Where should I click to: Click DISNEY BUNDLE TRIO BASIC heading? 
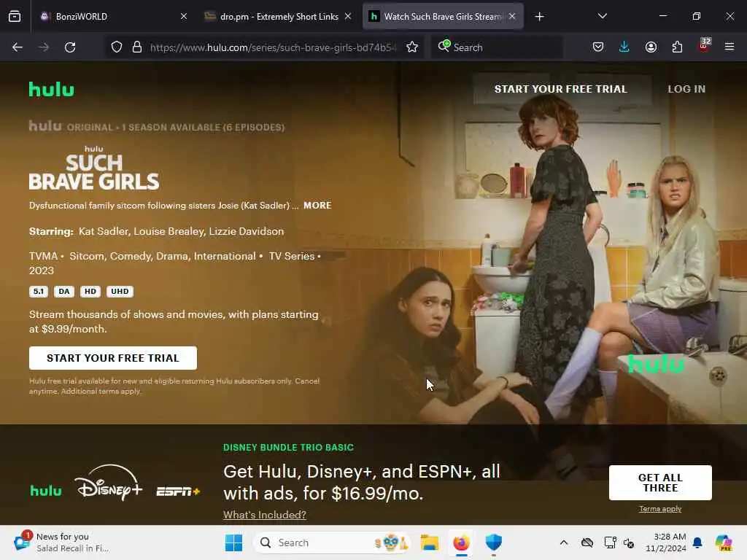[288, 448]
